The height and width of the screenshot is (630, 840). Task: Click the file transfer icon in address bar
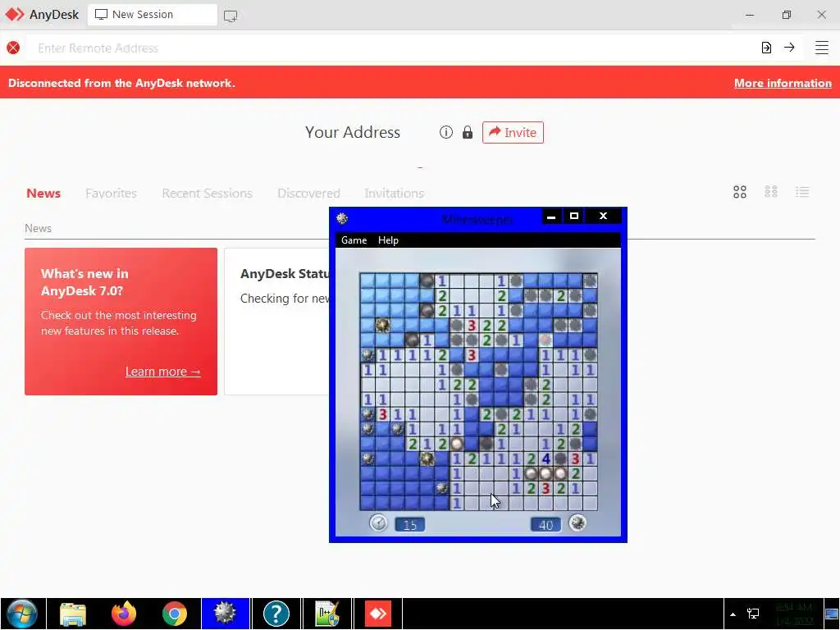tap(766, 48)
